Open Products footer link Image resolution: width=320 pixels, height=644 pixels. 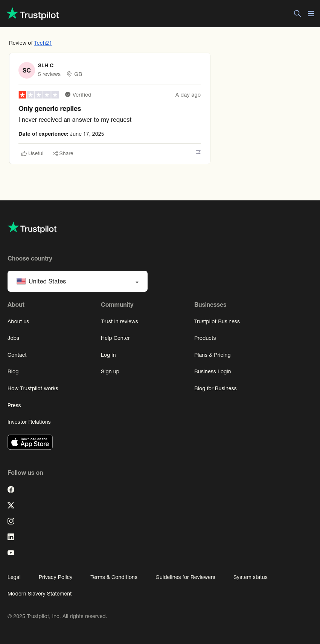pyautogui.click(x=205, y=338)
